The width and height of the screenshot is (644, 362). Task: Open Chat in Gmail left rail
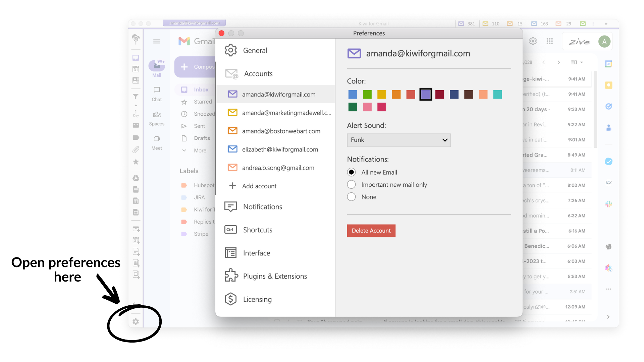pyautogui.click(x=157, y=94)
